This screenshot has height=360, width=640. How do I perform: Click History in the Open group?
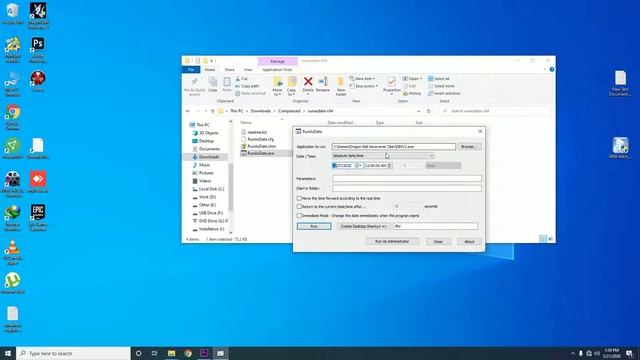pyautogui.click(x=412, y=93)
